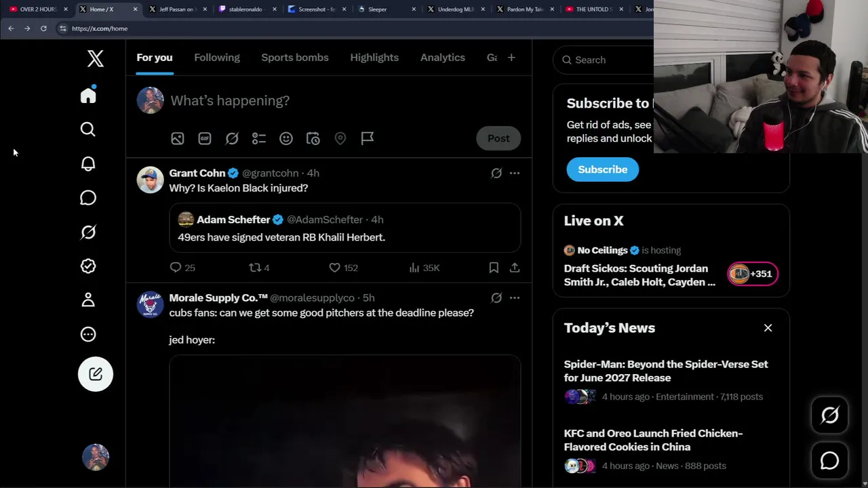Open the floating chat button at bottom right
The image size is (868, 488).
click(x=830, y=461)
